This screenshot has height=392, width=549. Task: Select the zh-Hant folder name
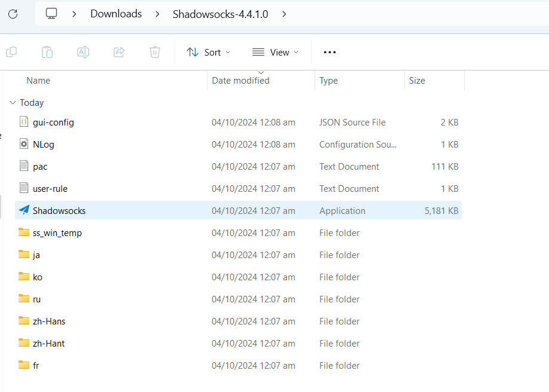click(48, 343)
